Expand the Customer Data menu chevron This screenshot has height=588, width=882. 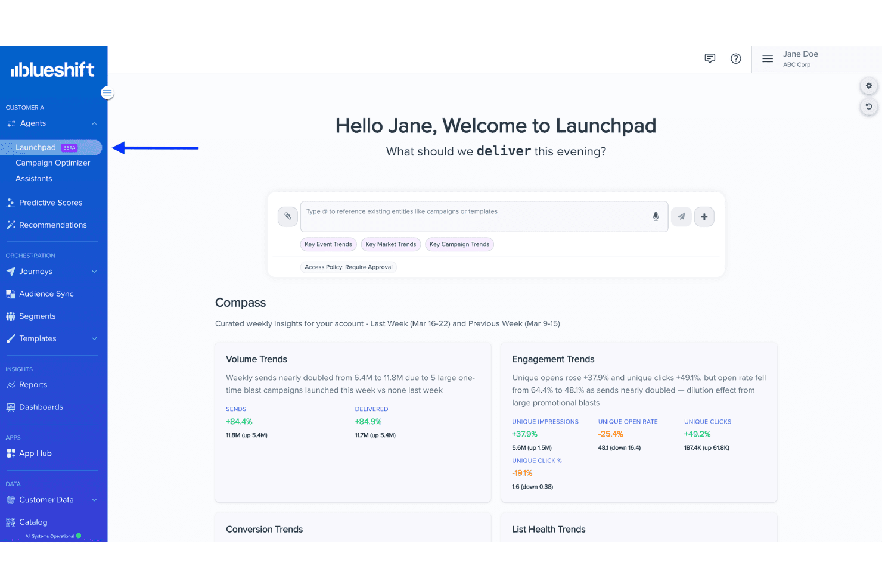coord(94,500)
